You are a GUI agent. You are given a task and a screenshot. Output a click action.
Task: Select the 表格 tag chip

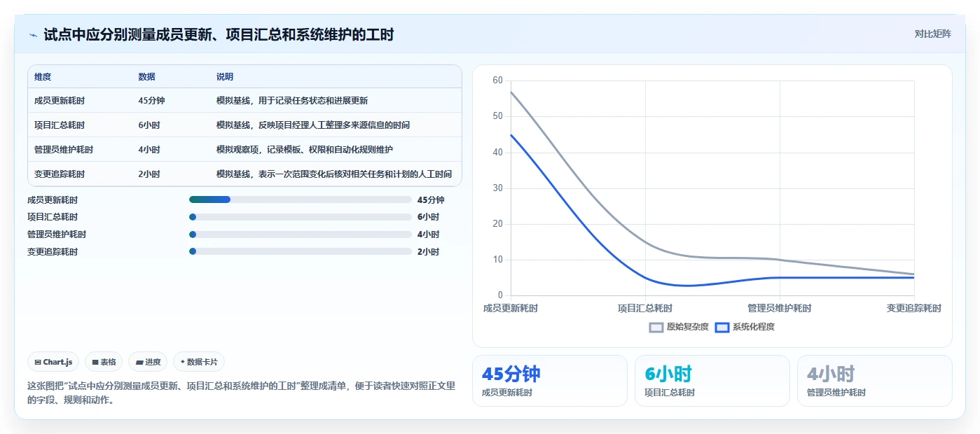pyautogui.click(x=104, y=362)
